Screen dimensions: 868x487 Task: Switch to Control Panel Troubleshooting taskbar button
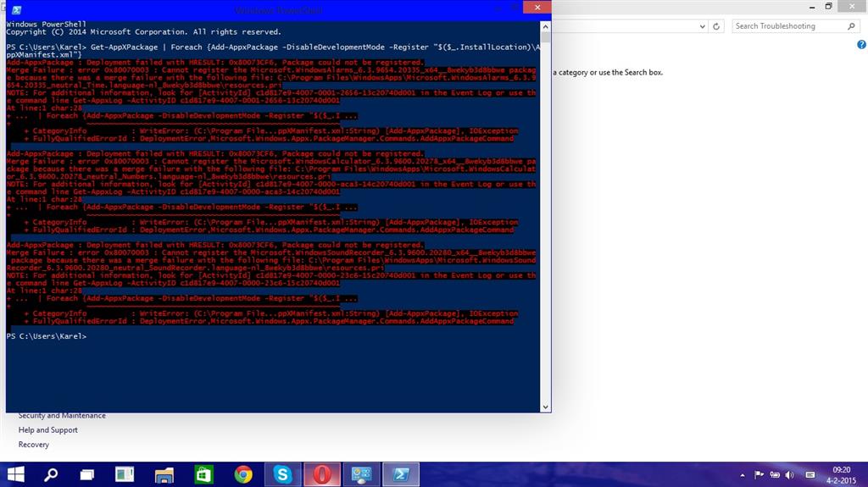click(x=361, y=474)
